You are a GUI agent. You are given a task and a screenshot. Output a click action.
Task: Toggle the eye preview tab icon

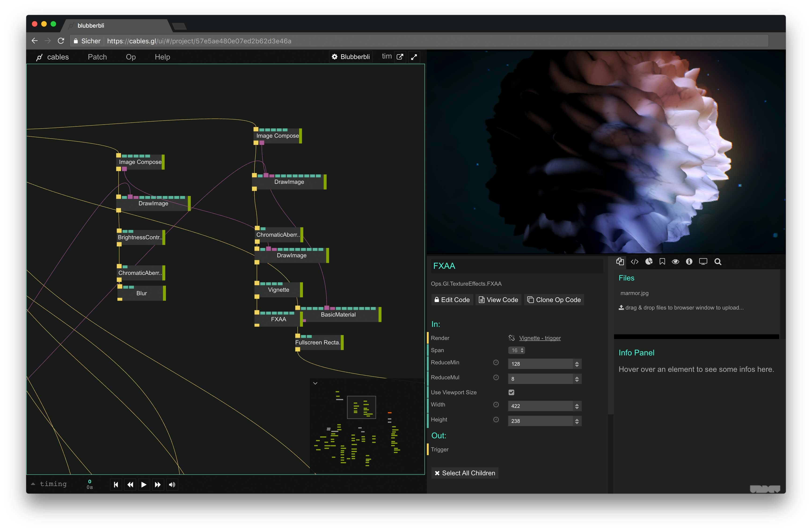(x=675, y=262)
